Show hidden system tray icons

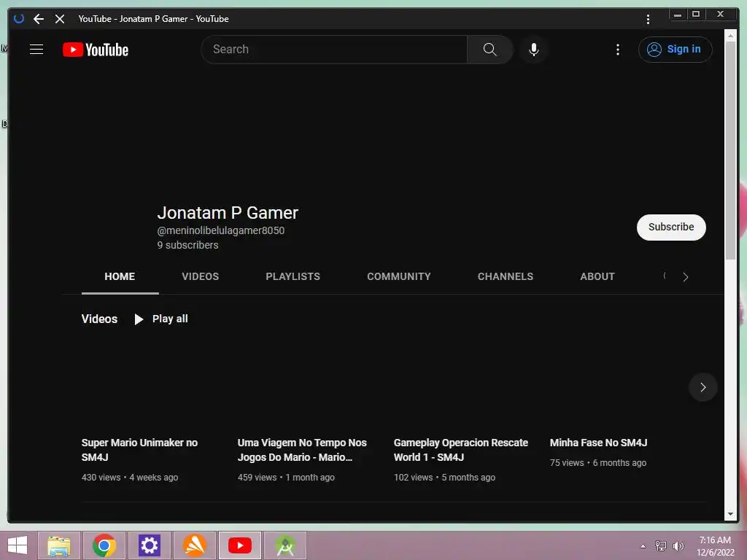click(x=643, y=546)
